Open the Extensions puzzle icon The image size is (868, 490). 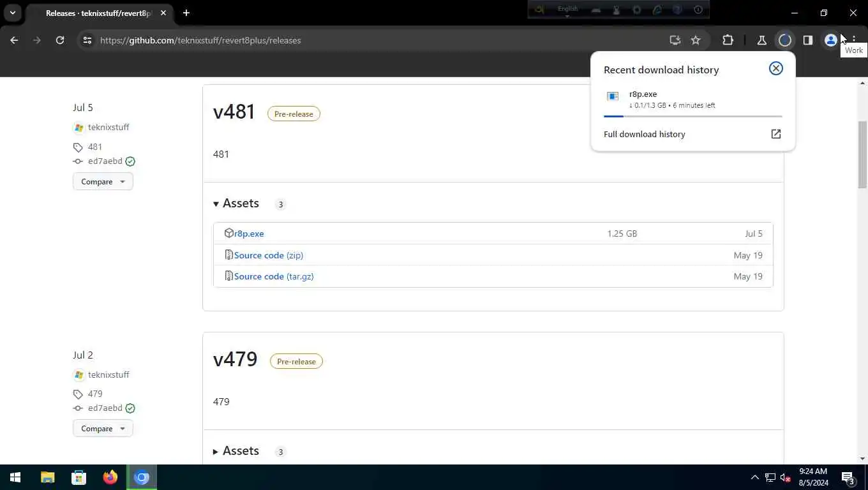(x=728, y=40)
